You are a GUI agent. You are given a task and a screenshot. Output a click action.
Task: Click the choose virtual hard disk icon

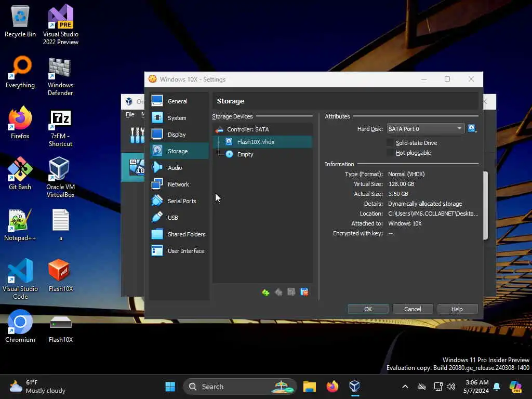pos(472,129)
